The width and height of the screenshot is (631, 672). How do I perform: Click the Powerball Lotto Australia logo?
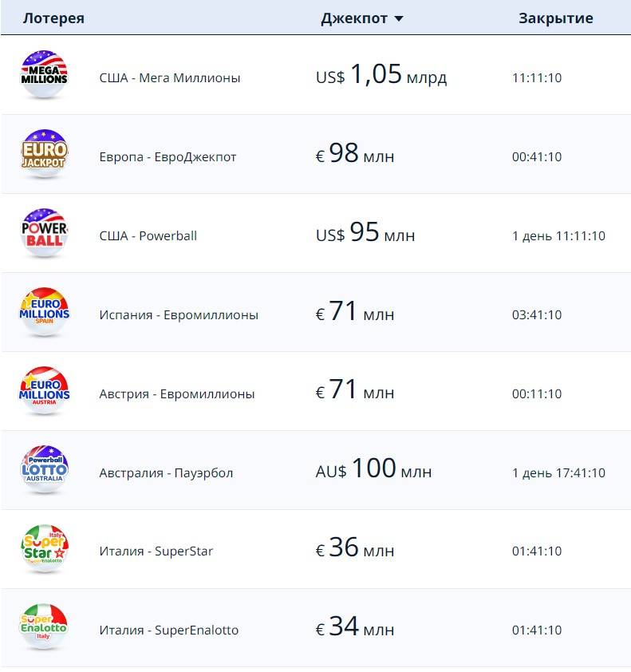pos(45,470)
